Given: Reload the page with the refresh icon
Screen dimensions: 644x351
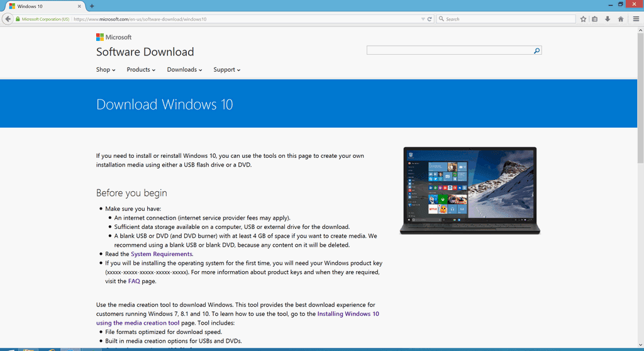Looking at the screenshot, I should pyautogui.click(x=430, y=19).
